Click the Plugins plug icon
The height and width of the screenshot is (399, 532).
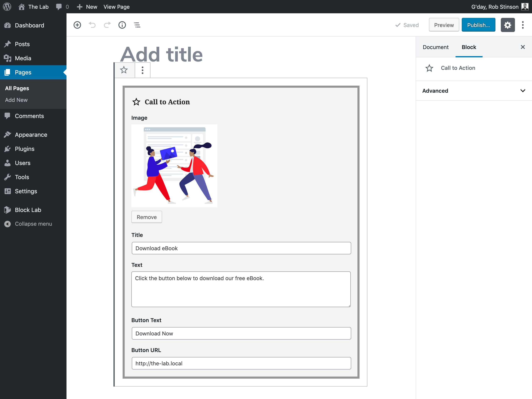pyautogui.click(x=7, y=149)
